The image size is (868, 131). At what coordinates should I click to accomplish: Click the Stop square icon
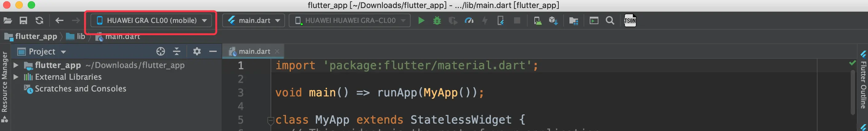[x=517, y=21]
